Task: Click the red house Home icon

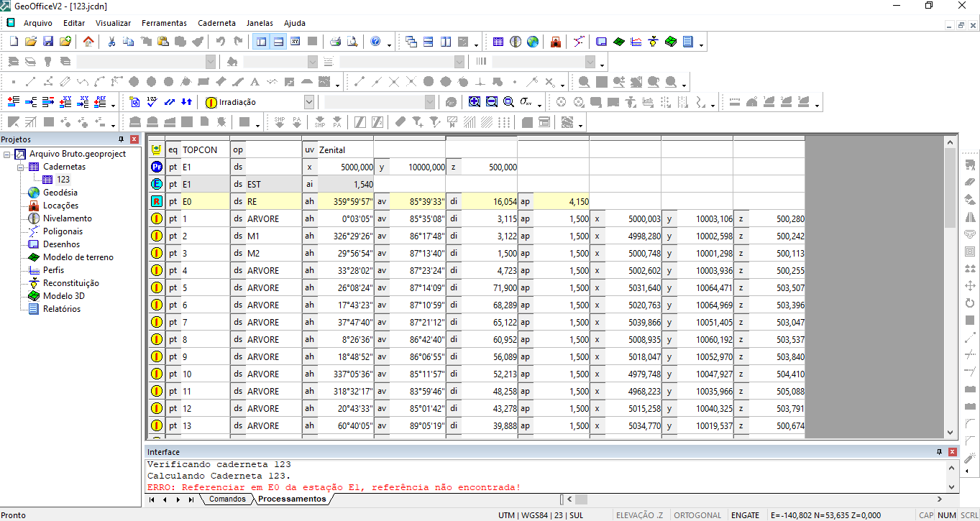Action: (x=88, y=42)
